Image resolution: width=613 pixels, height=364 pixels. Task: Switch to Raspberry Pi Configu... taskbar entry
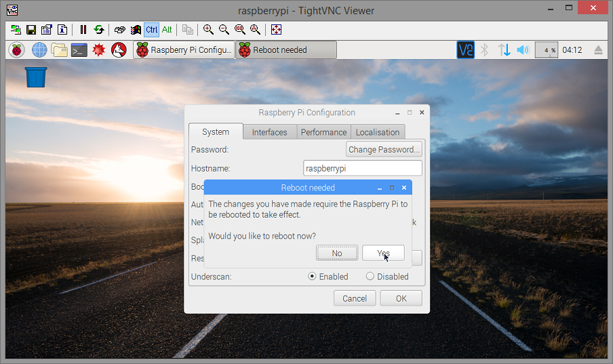(x=184, y=50)
